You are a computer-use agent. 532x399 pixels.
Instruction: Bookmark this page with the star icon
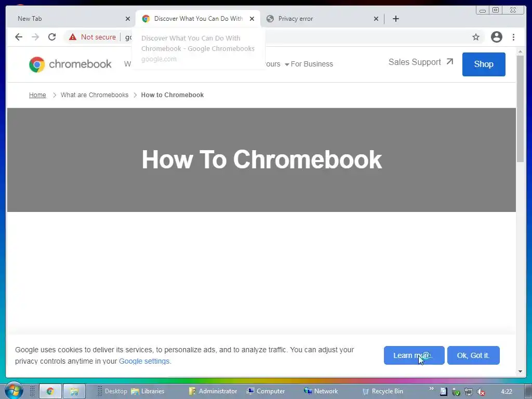(x=476, y=37)
